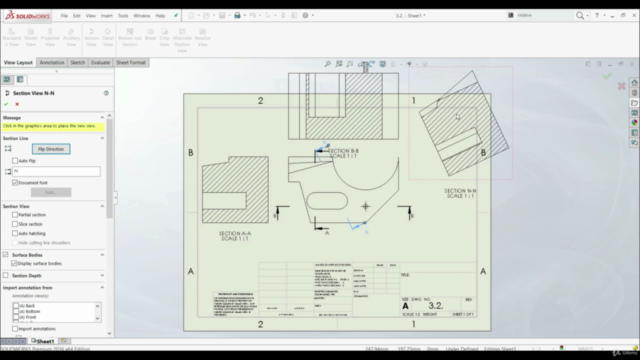Screen dimensions: 640x360
Task: Choose the Crop View tool
Action: [164, 38]
